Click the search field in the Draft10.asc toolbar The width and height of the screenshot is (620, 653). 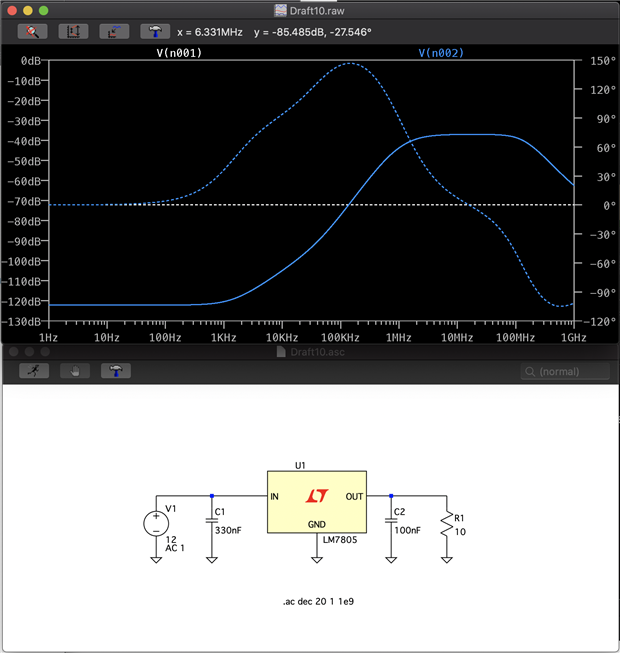click(x=565, y=371)
